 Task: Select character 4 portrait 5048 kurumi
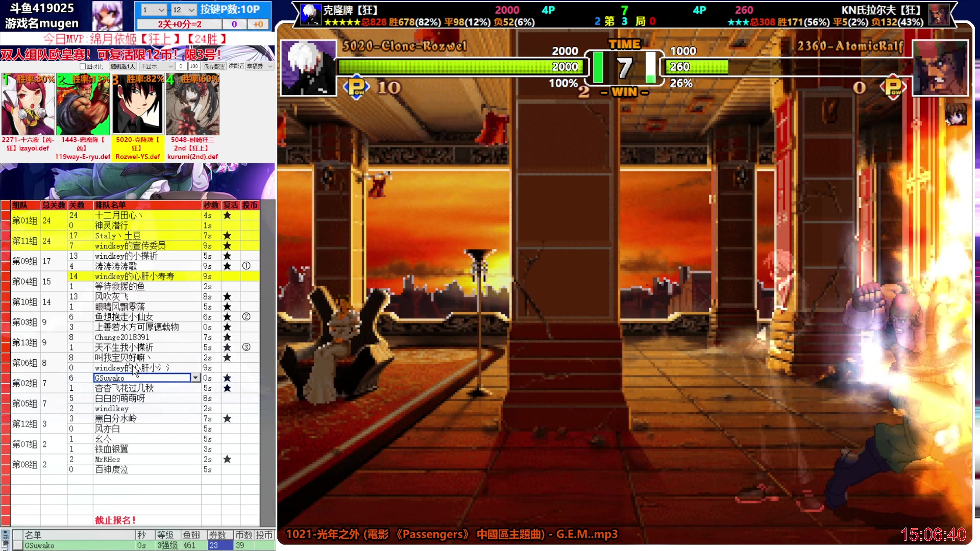(x=192, y=105)
